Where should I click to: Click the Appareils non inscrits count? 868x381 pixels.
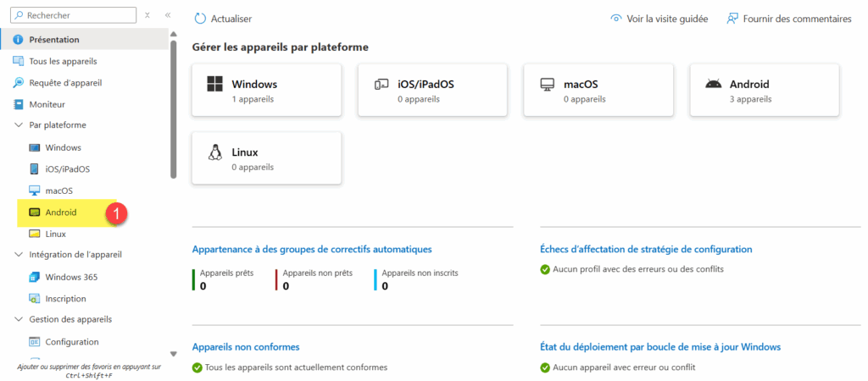tap(385, 286)
